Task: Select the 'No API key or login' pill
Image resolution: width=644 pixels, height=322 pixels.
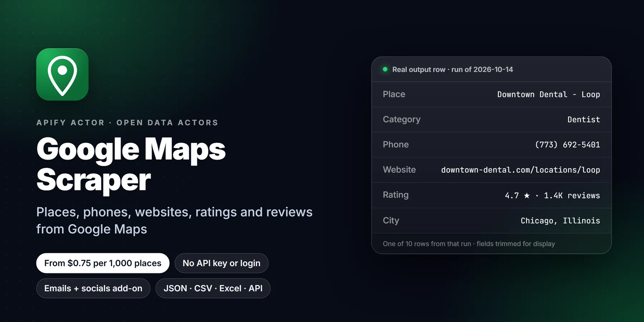Action: 221,263
